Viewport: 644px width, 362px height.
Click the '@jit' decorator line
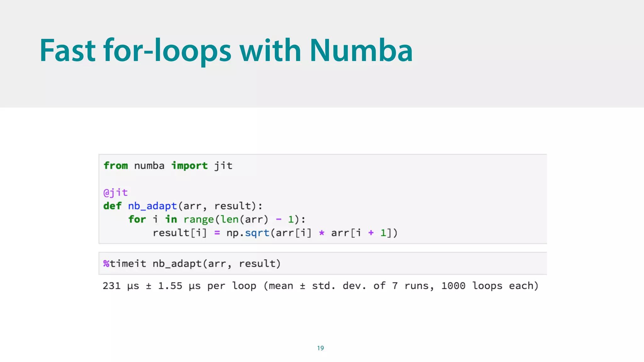coord(115,192)
